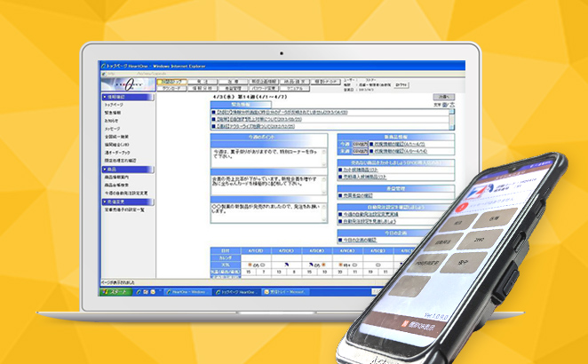Open the ダウンロード navigation button
The image size is (588, 364).
[x=171, y=89]
